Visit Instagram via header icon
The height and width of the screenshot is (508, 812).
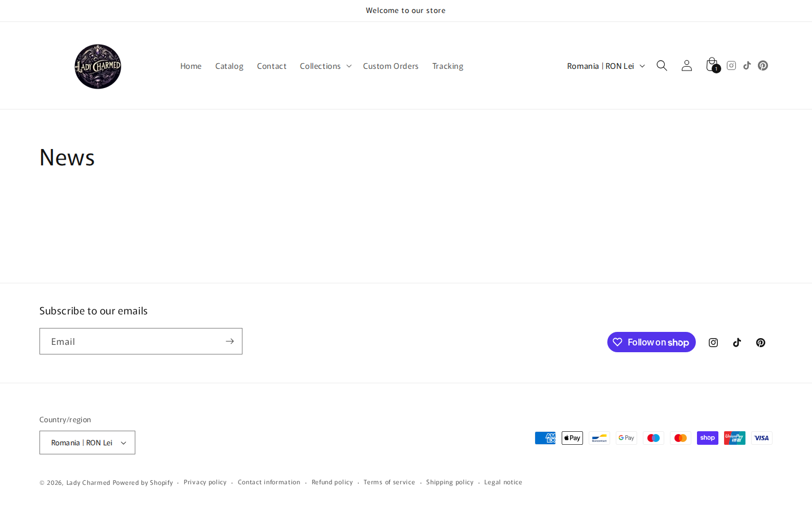731,65
